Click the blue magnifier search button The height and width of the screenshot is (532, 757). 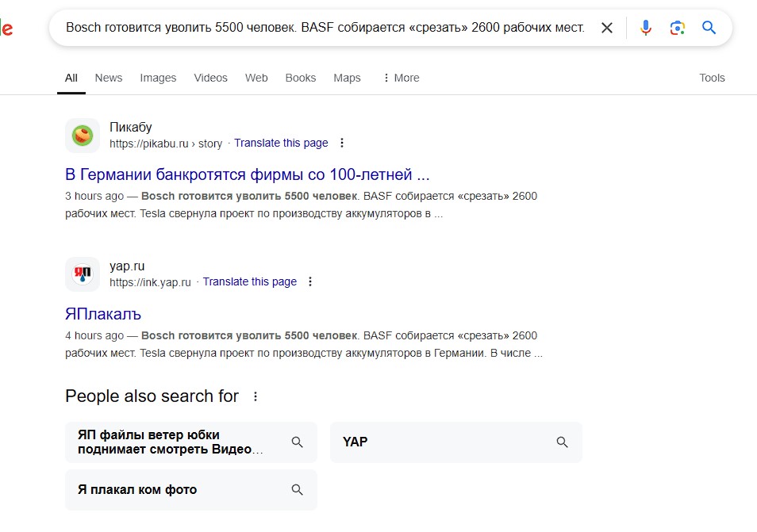coord(709,28)
